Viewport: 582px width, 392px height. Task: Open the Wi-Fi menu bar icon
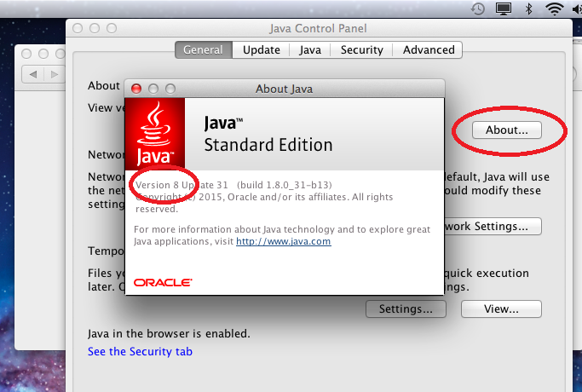[x=554, y=9]
